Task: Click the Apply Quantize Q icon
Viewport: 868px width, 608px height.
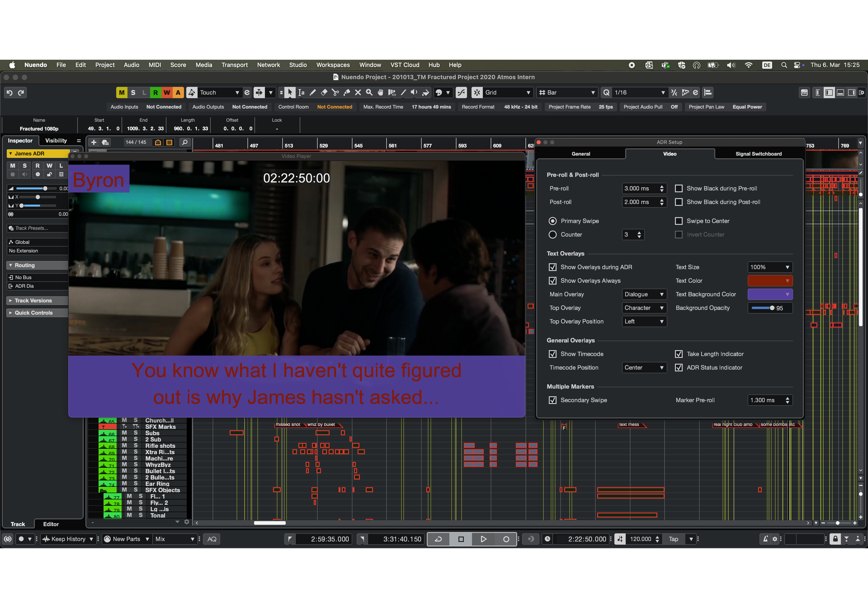Action: click(606, 92)
